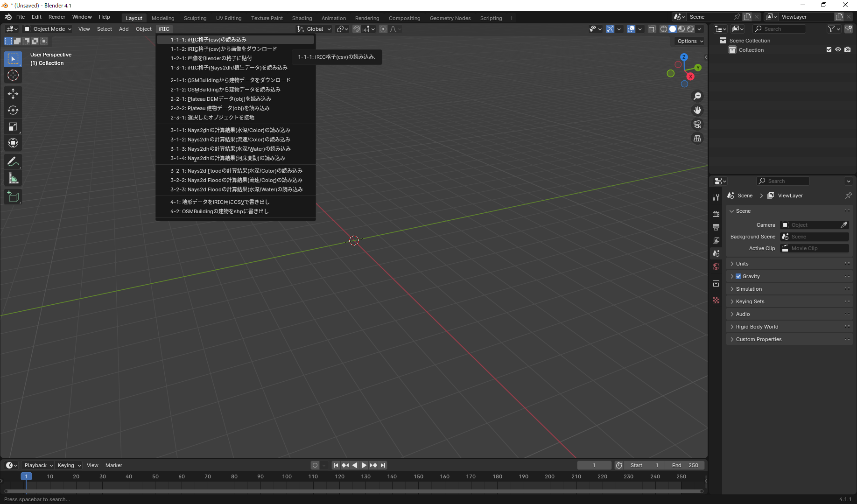Viewport: 857px width, 504px height.
Task: Open the World properties tab
Action: pyautogui.click(x=716, y=266)
